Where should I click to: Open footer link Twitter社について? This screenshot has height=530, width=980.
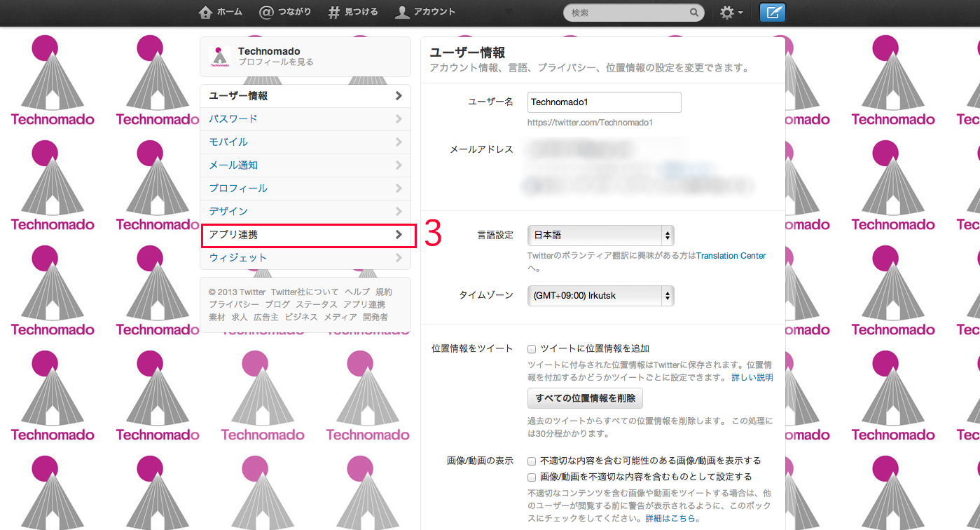(305, 292)
